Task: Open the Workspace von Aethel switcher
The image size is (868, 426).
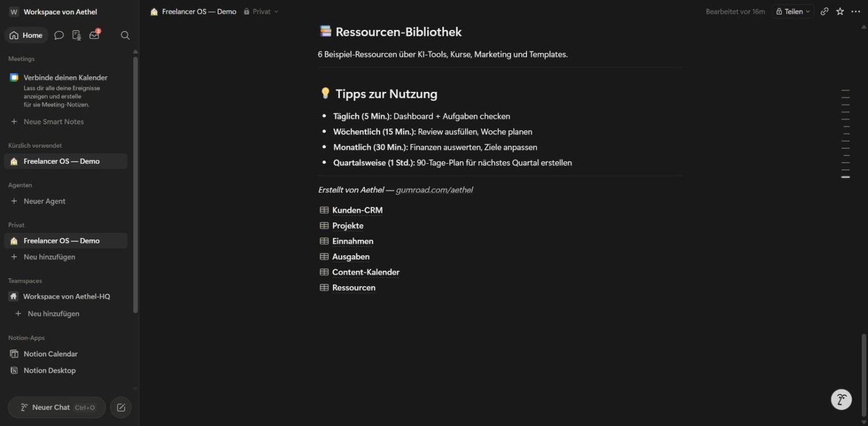Action: point(53,12)
